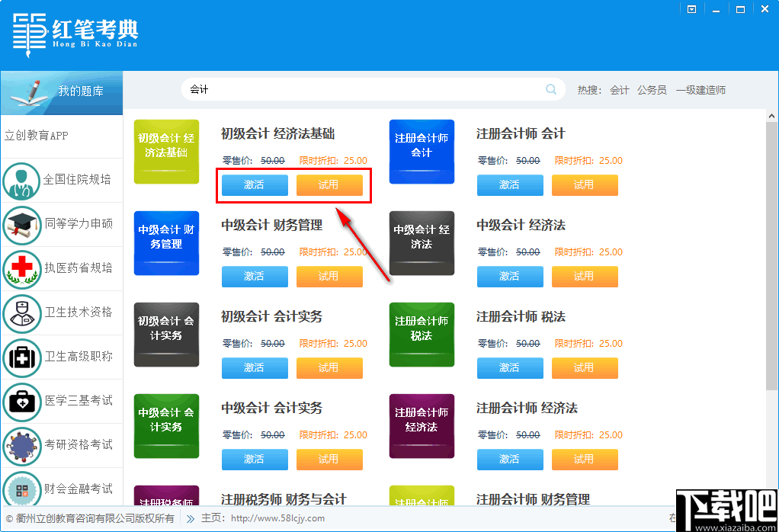The image size is (779, 532).
Task: Try 注册会计师 会计 via 试用
Action: click(x=585, y=184)
